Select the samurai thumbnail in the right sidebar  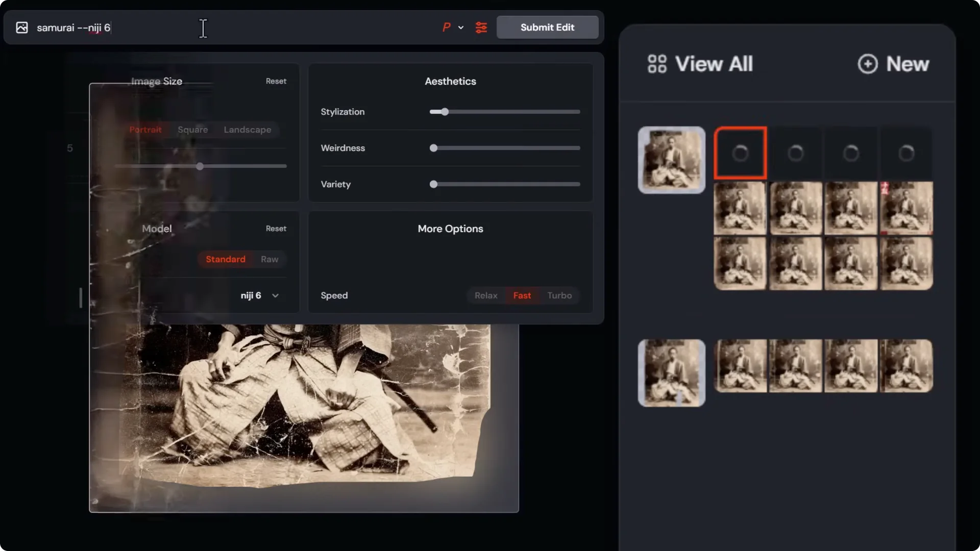click(671, 159)
